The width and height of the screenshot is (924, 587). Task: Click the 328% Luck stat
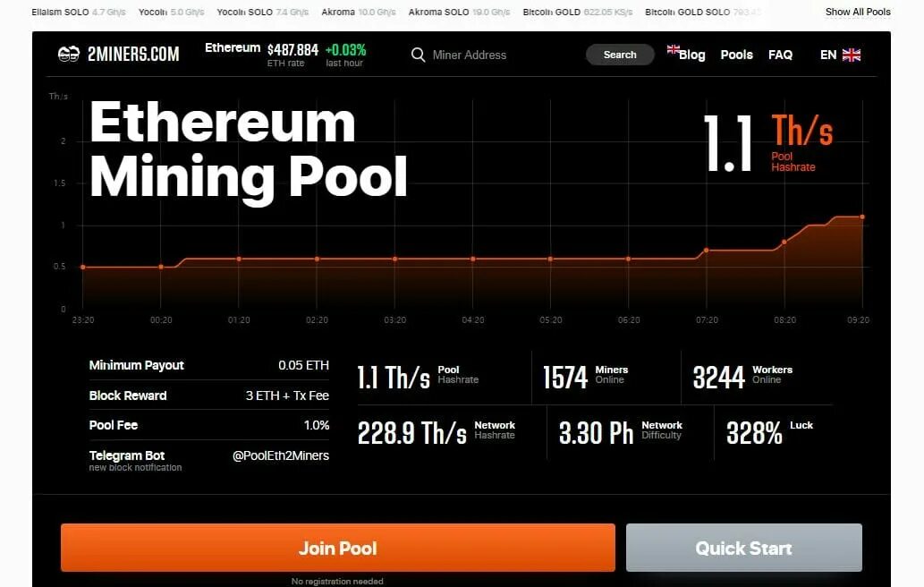pos(769,432)
